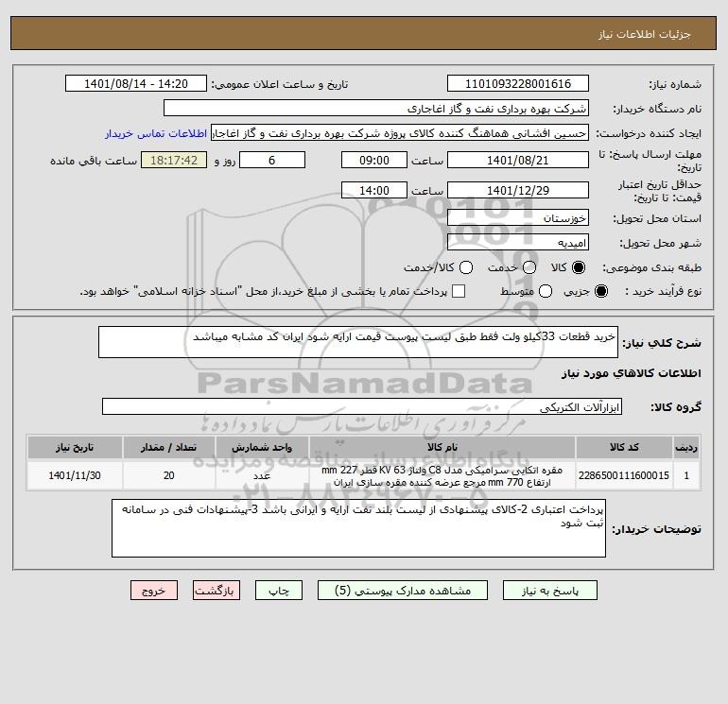Click the شماره نیاز label

click(675, 84)
